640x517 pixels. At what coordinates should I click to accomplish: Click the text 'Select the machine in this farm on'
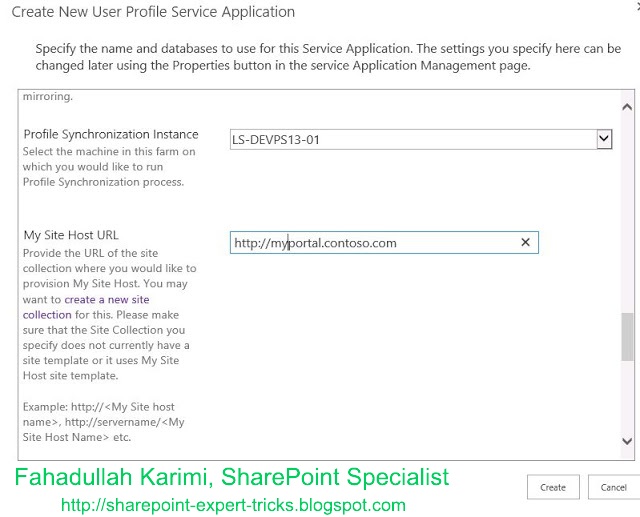coord(109,151)
